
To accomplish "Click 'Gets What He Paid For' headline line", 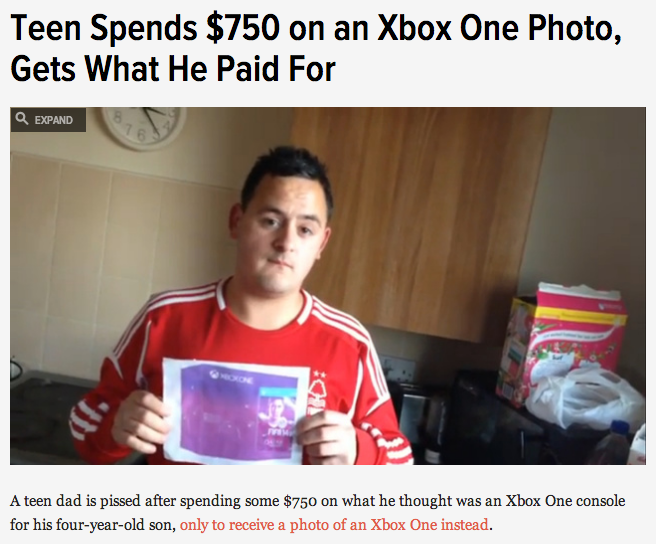I will [x=173, y=69].
